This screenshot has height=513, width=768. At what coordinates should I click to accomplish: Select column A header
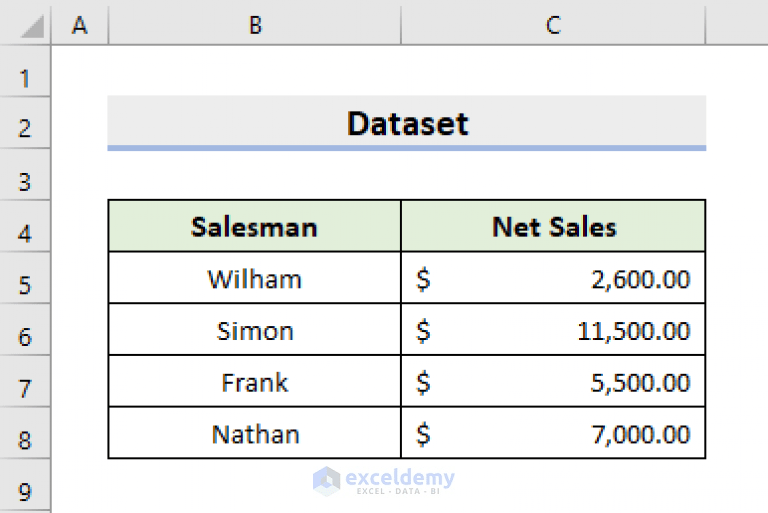click(80, 23)
